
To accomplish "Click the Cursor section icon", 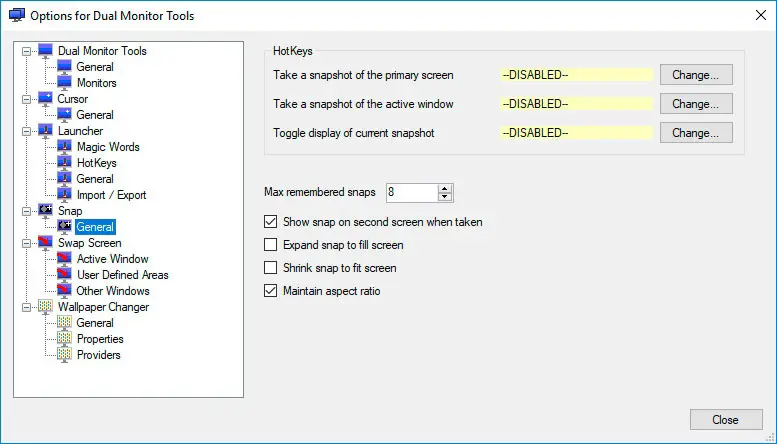I will (x=46, y=99).
